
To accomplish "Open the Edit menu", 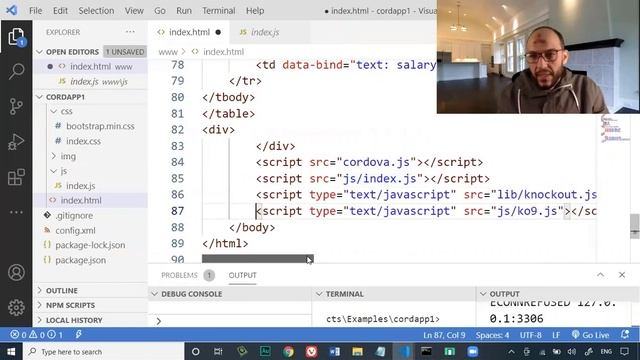I will point(60,11).
